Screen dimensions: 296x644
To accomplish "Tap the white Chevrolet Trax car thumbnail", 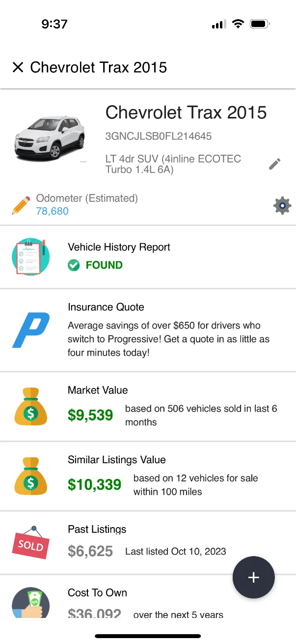I will tap(49, 136).
